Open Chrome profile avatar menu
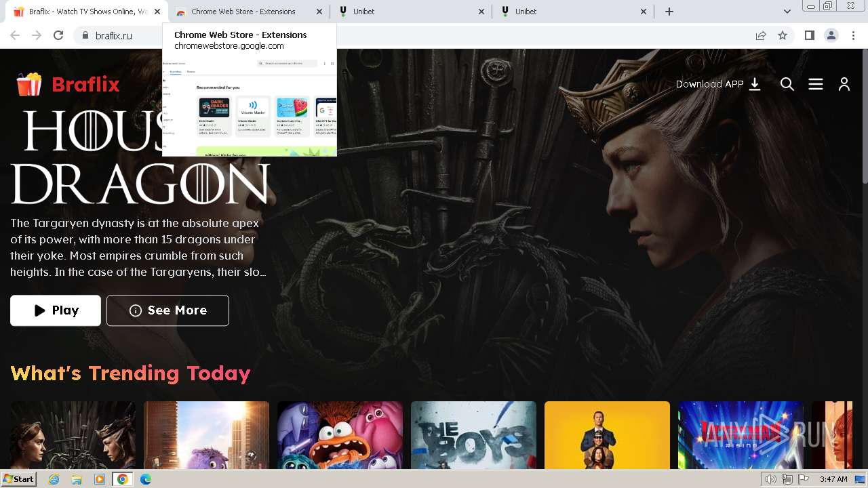 point(831,35)
